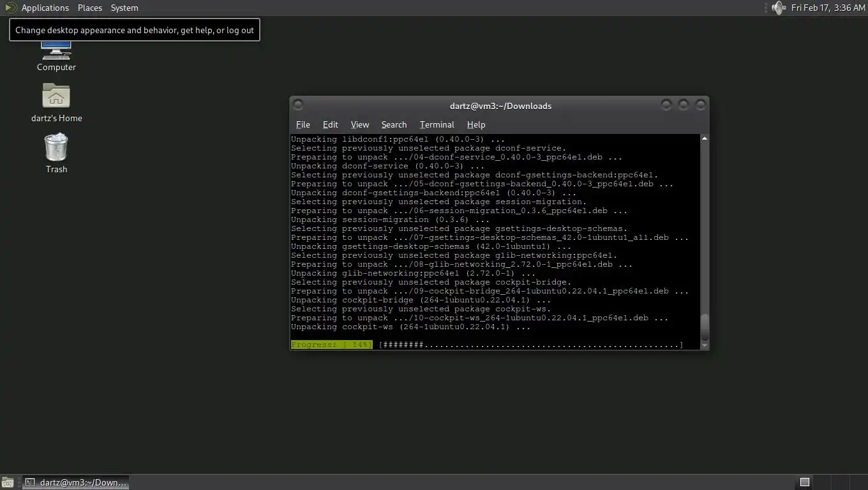This screenshot has width=868, height=490.
Task: Open the Places menu
Action: click(x=90, y=8)
